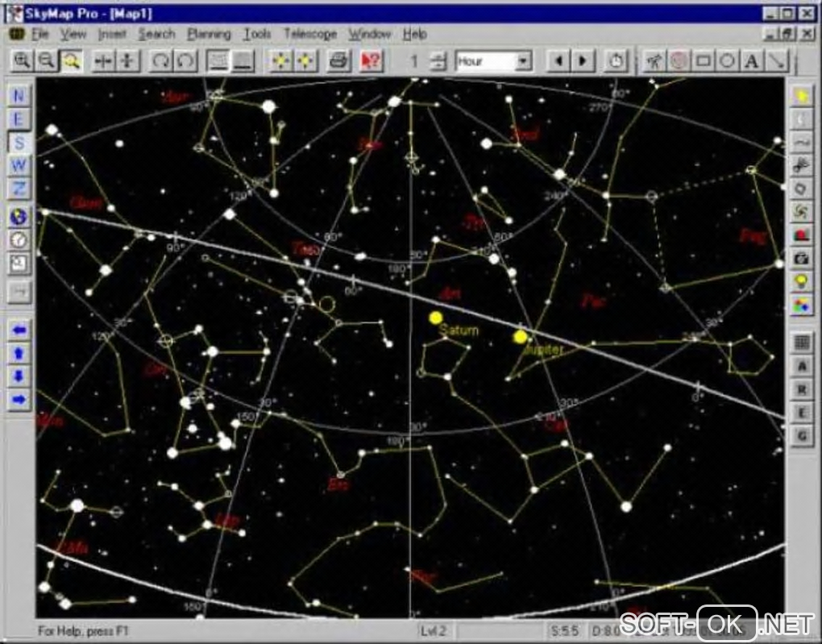Pan map up with blue arrow
Image resolution: width=822 pixels, height=644 pixels.
coord(19,353)
